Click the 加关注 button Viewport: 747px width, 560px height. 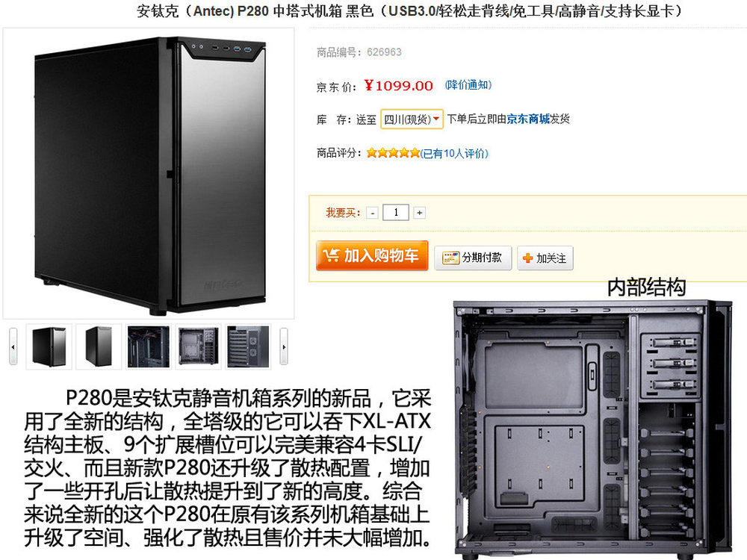coord(545,258)
